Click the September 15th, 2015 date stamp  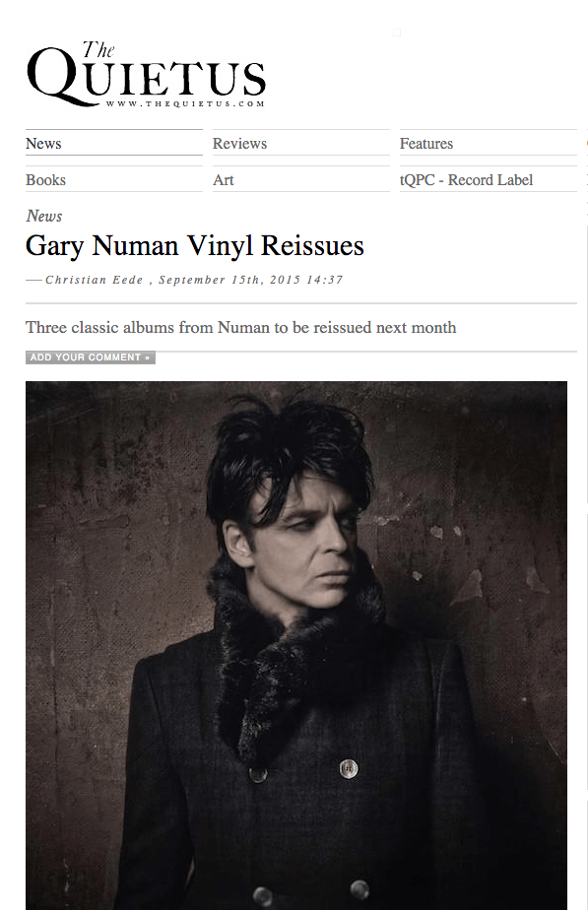(251, 280)
